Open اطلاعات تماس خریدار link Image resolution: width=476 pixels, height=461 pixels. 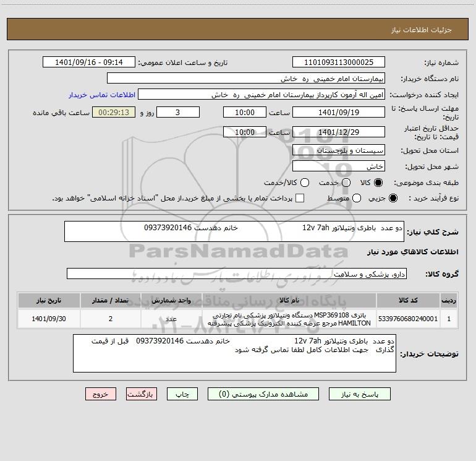102,95
